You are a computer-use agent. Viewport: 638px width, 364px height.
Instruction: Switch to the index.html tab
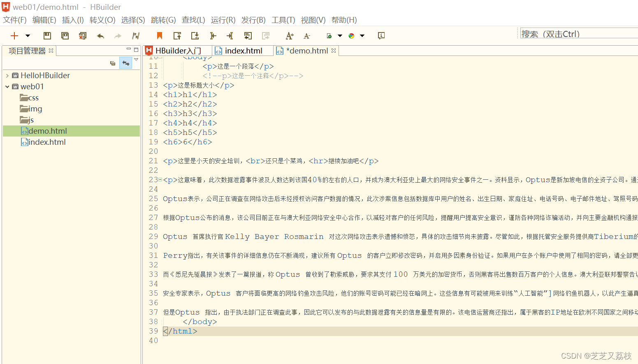(x=244, y=51)
